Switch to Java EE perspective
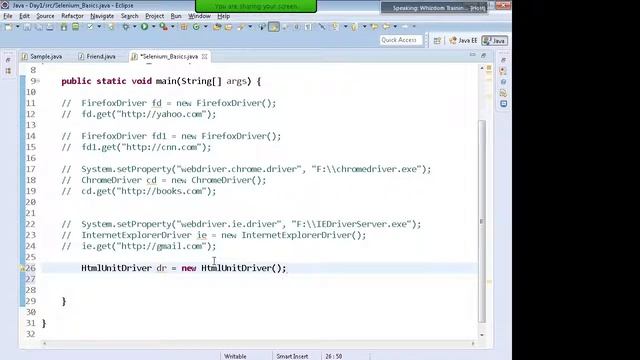The image size is (640, 360). 463,40
